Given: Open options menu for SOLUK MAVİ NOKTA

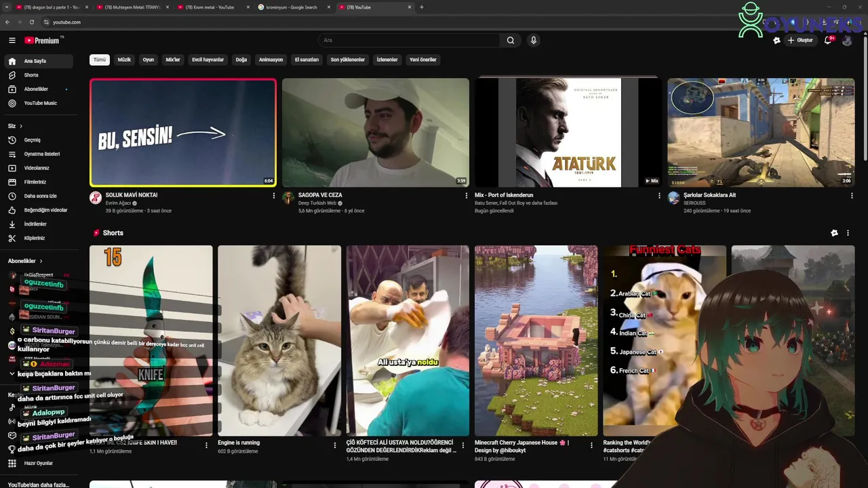Looking at the screenshot, I should 274,195.
